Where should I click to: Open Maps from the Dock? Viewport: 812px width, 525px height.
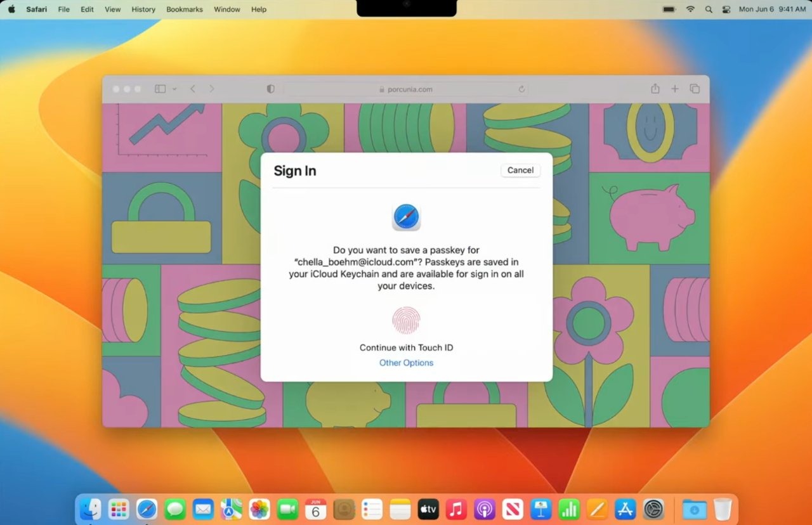point(231,509)
